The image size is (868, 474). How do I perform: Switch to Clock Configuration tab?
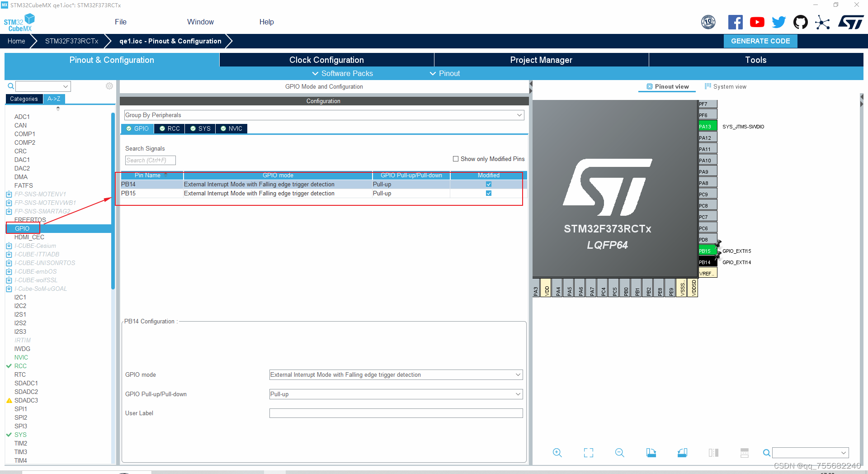[x=326, y=60]
